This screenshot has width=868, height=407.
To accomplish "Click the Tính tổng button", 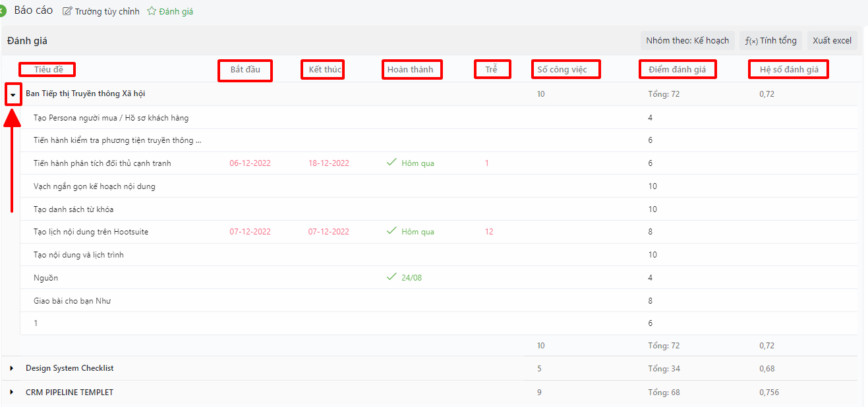I will (x=770, y=41).
